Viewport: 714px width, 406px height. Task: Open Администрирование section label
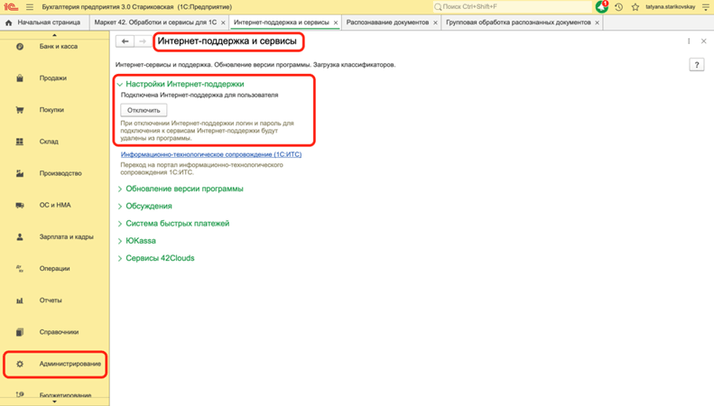(70, 364)
